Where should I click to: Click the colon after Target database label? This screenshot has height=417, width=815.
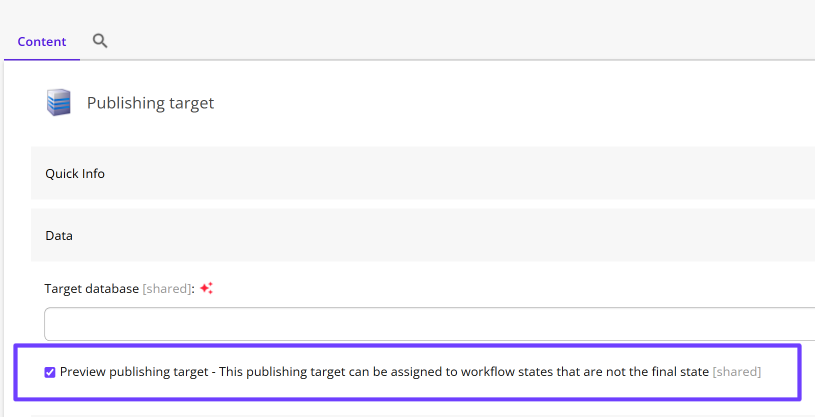pos(193,289)
